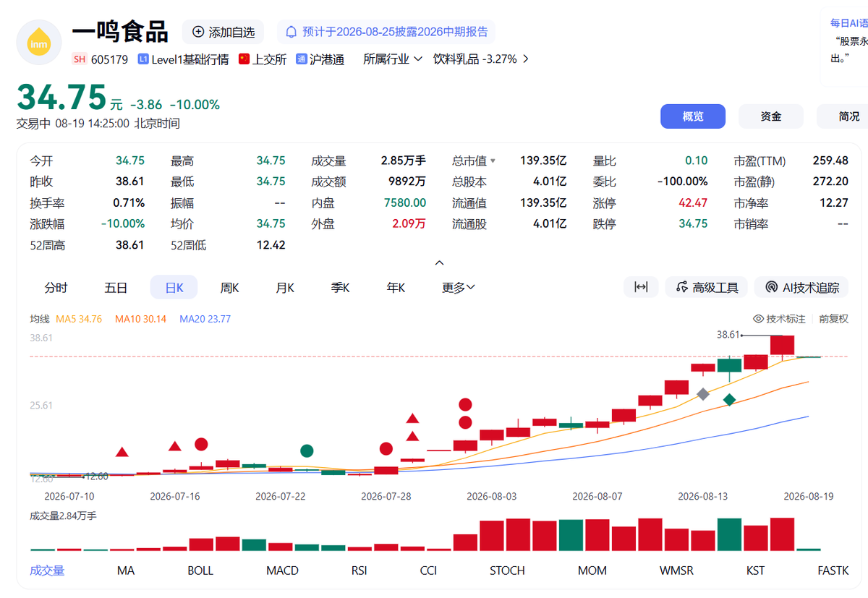Collapse the quote details with chevron

439,263
